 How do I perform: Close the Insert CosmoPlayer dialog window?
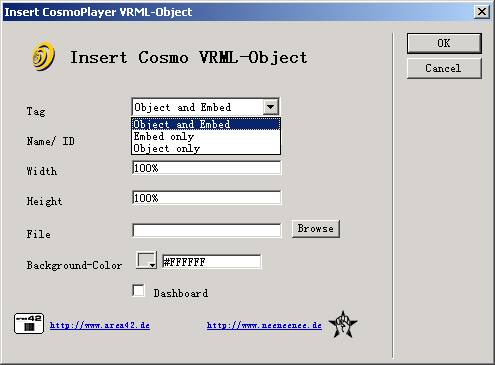tap(482, 12)
